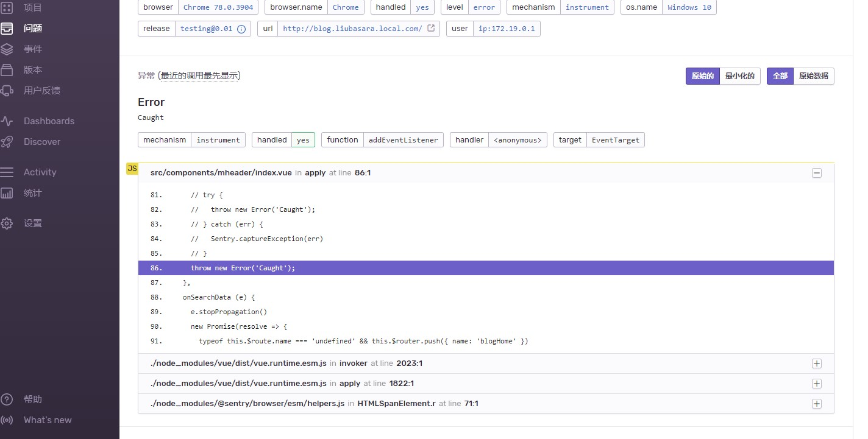Click the JS platform badge icon

132,169
